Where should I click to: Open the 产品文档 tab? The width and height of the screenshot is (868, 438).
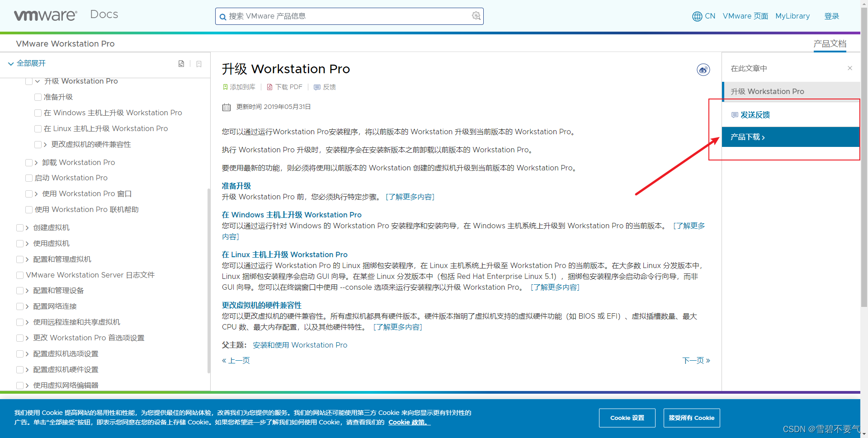point(830,44)
